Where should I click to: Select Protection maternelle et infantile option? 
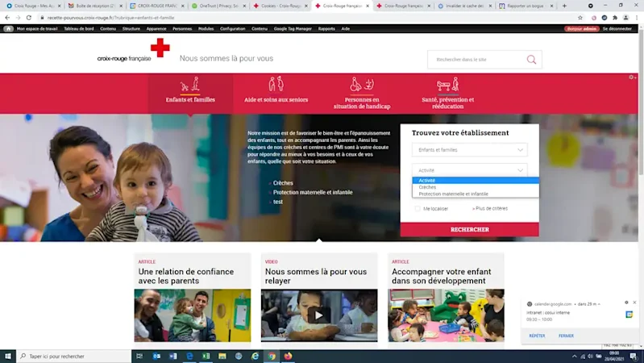[x=476, y=194]
